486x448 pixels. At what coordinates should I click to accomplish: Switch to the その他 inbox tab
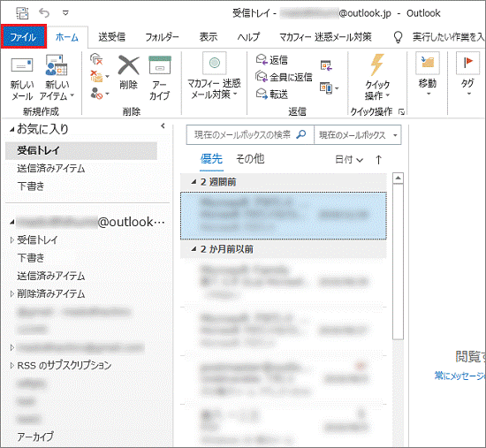[x=250, y=159]
